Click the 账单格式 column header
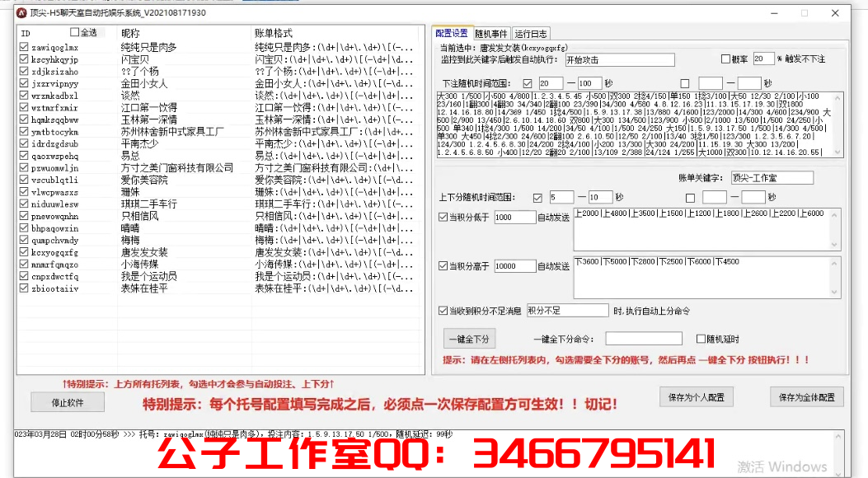 (274, 33)
